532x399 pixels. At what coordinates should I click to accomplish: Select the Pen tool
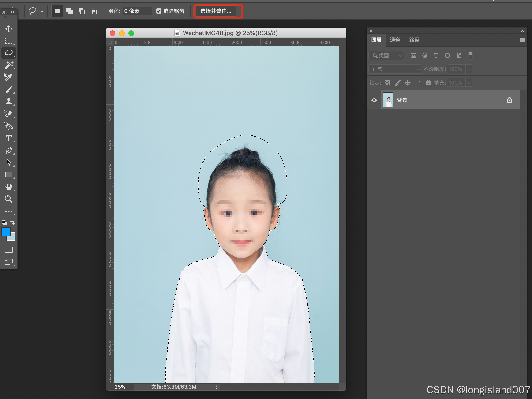click(x=9, y=151)
